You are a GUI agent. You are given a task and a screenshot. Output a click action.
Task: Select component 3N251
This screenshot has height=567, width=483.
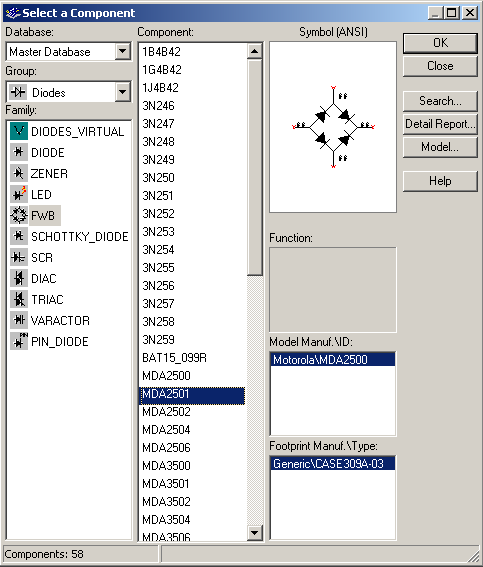[158, 196]
